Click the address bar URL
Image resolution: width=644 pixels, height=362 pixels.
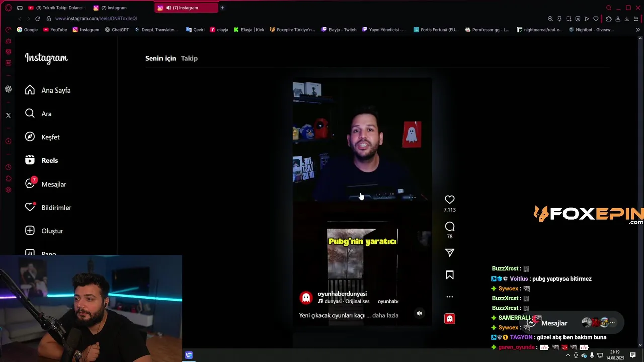[96, 19]
